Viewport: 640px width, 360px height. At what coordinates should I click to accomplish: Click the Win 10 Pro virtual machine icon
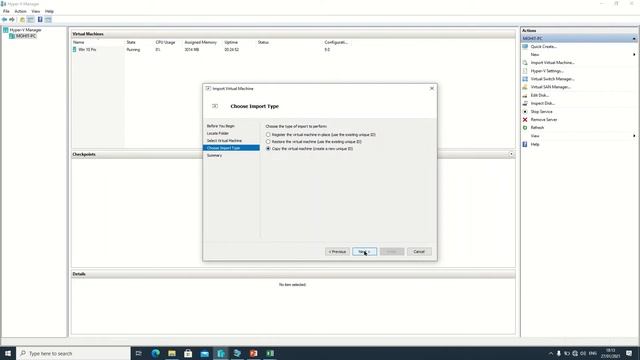(74, 49)
